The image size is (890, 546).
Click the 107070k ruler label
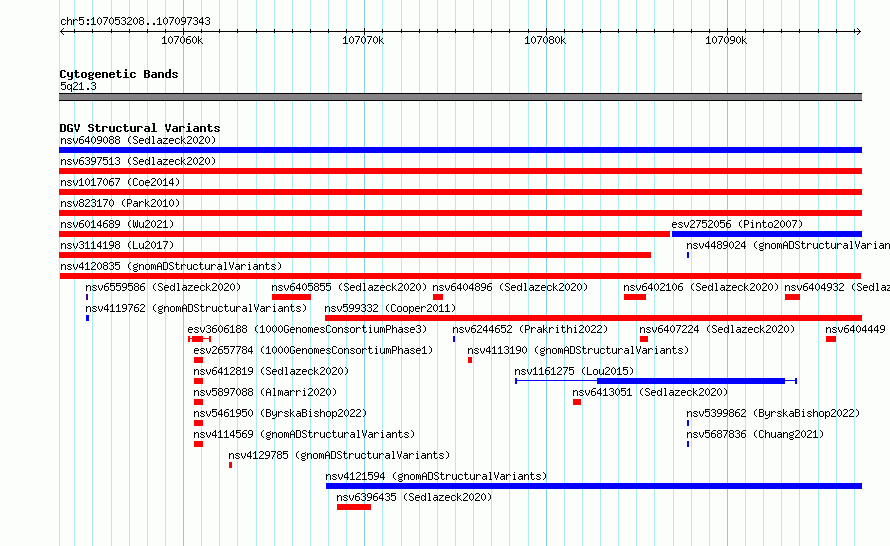click(363, 40)
